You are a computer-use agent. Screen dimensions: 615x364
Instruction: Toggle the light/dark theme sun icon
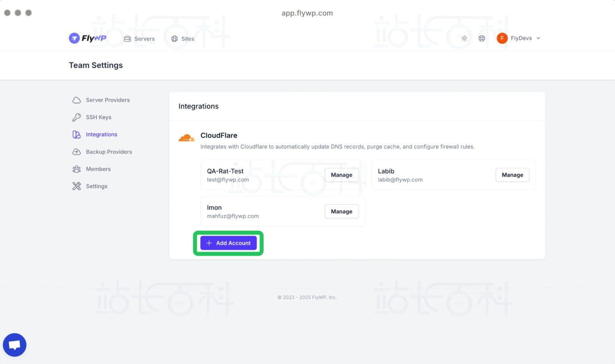tap(464, 38)
